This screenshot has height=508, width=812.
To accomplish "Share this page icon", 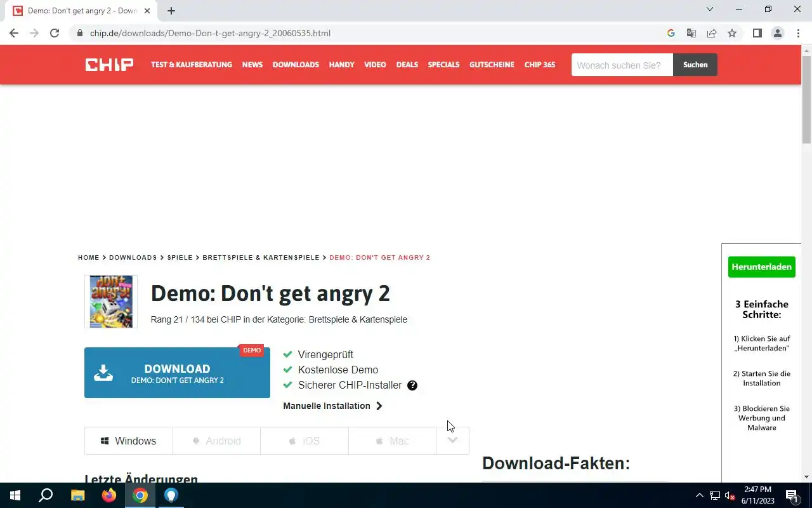I will 712,33.
